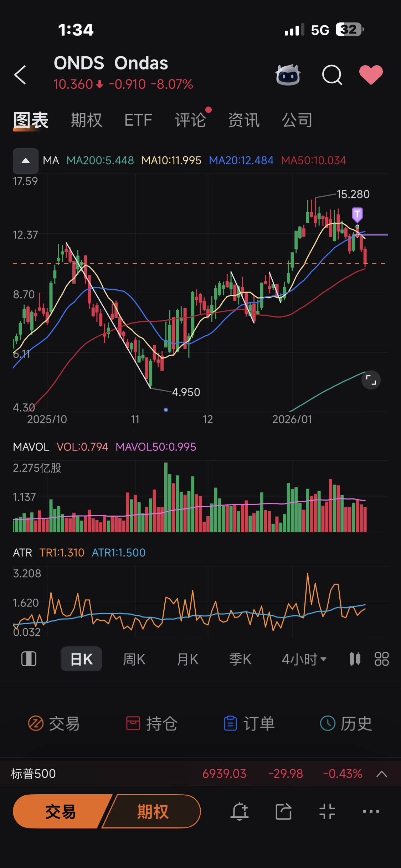Tap the back arrow icon
Viewport: 401px width, 868px height.
tap(20, 75)
